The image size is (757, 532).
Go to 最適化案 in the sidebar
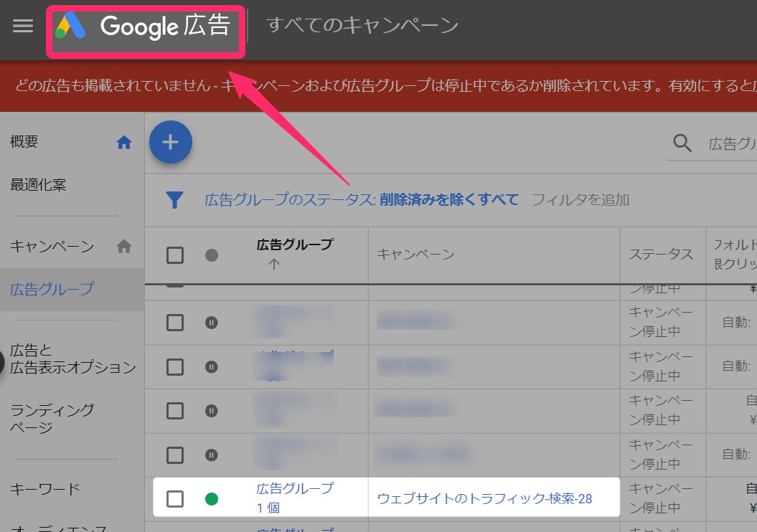point(38,185)
